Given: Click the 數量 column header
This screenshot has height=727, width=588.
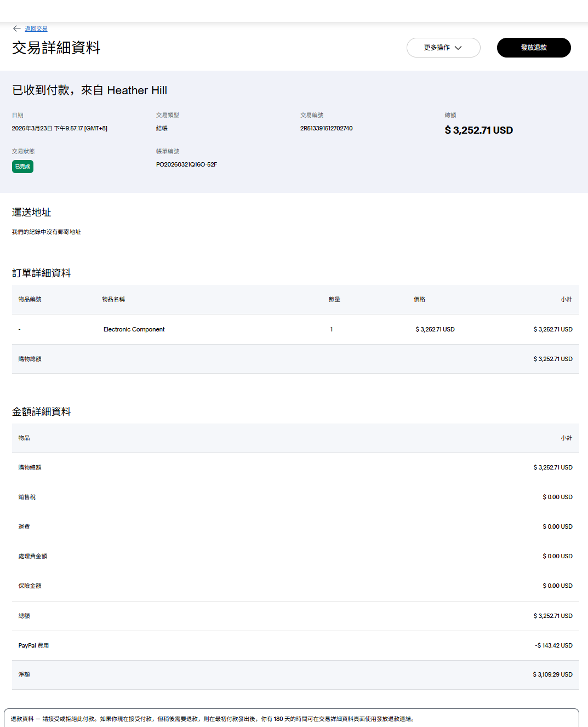Looking at the screenshot, I should pos(334,299).
